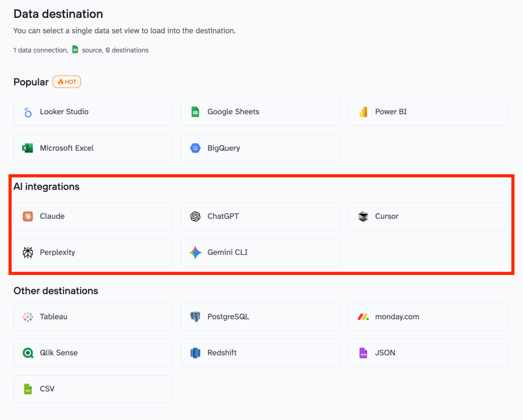The height and width of the screenshot is (420, 523).
Task: Click the Gemini CLI icon
Action: click(x=195, y=252)
